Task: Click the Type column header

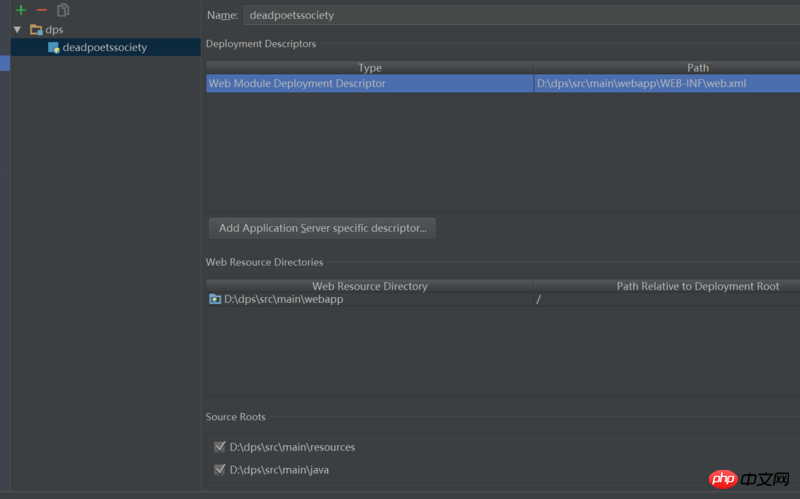Action: 370,68
